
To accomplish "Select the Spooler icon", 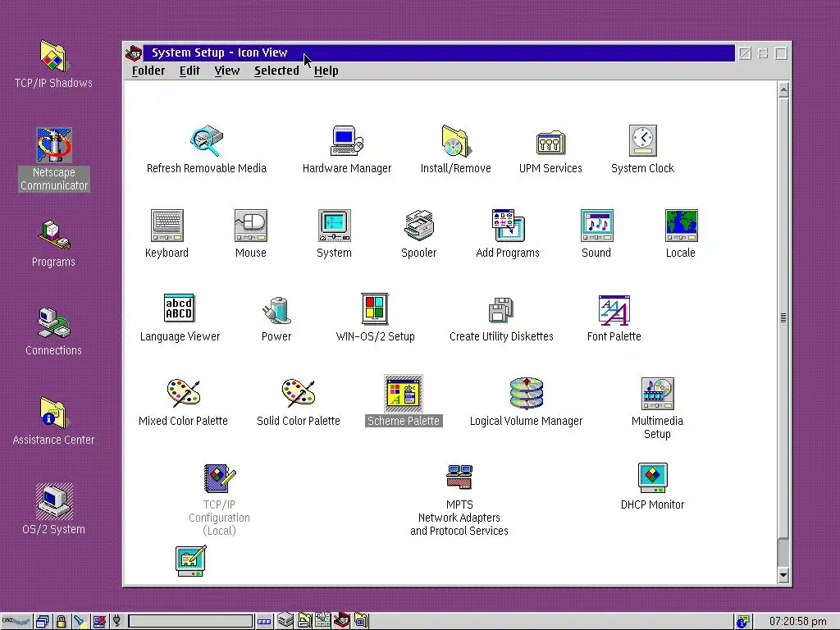I will (x=419, y=226).
